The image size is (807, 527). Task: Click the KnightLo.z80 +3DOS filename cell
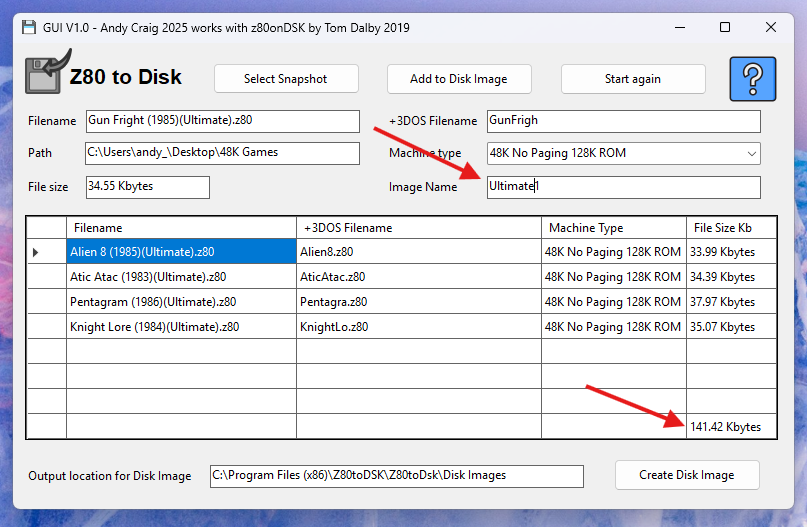pos(418,327)
